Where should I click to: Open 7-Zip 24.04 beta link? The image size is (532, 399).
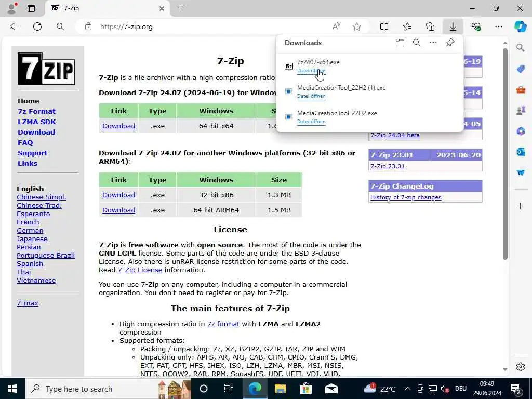pyautogui.click(x=395, y=135)
